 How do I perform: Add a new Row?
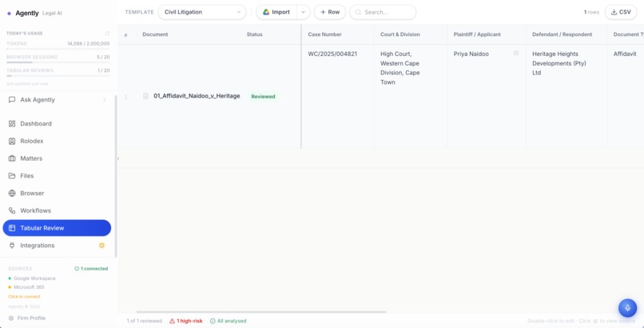click(330, 12)
